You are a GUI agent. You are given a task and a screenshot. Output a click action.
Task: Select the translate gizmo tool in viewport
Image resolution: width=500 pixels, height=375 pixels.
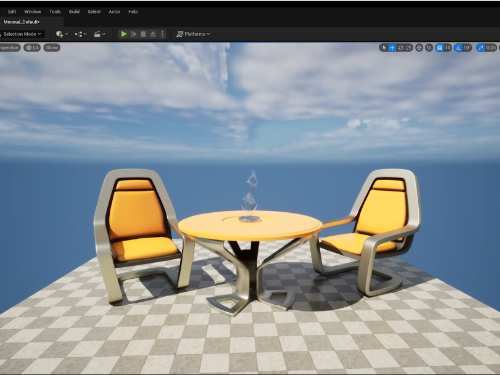392,48
